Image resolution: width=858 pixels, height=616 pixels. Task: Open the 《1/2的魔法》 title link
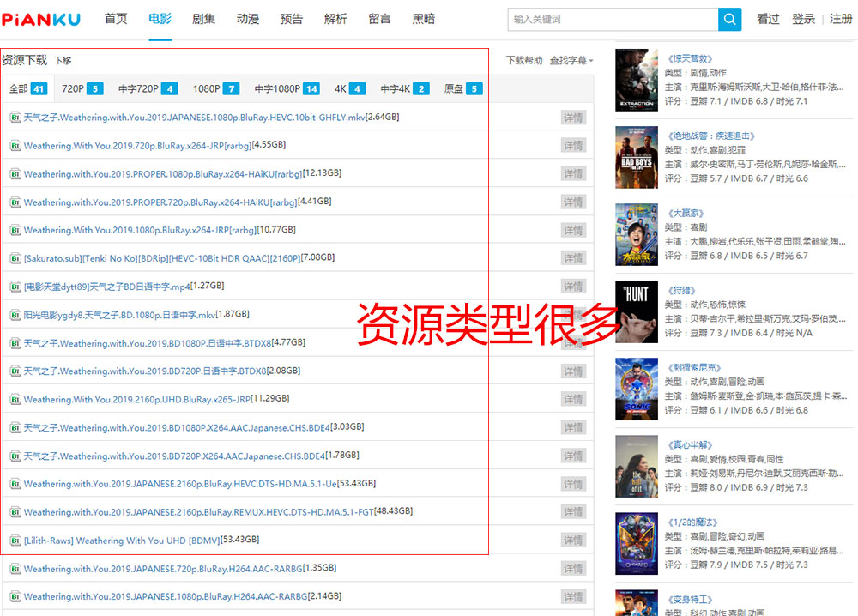692,522
